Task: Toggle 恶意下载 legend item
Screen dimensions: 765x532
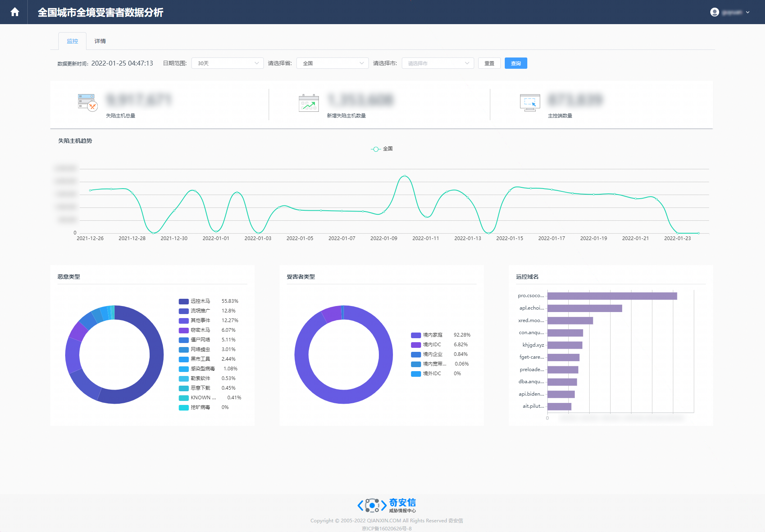Action: click(195, 388)
